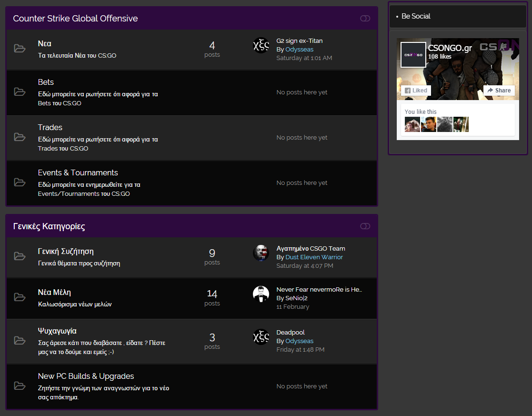Open the Γενική Συζήτηση forum
532x416 pixels.
click(x=66, y=251)
